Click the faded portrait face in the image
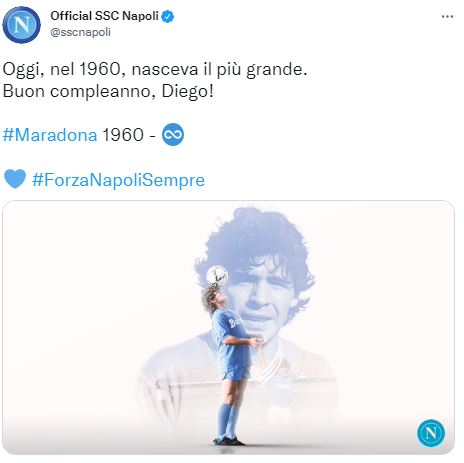The width and height of the screenshot is (464, 463). (262, 293)
